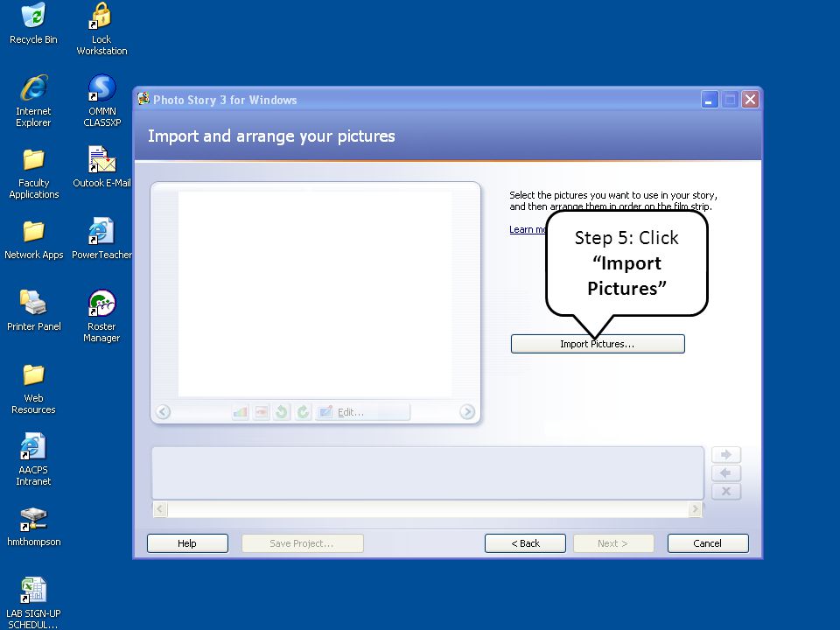Select the Roster Manager desktop shortcut
The width and height of the screenshot is (840, 630).
[101, 316]
